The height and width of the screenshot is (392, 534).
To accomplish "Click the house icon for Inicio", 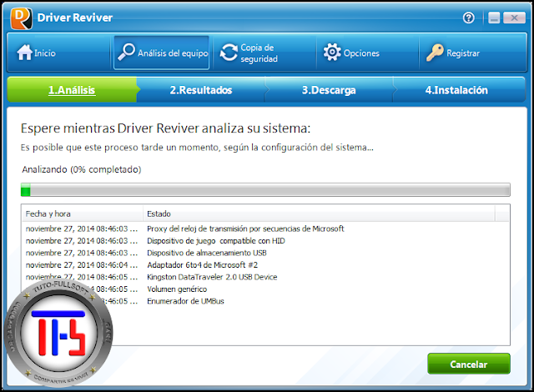I will [25, 53].
